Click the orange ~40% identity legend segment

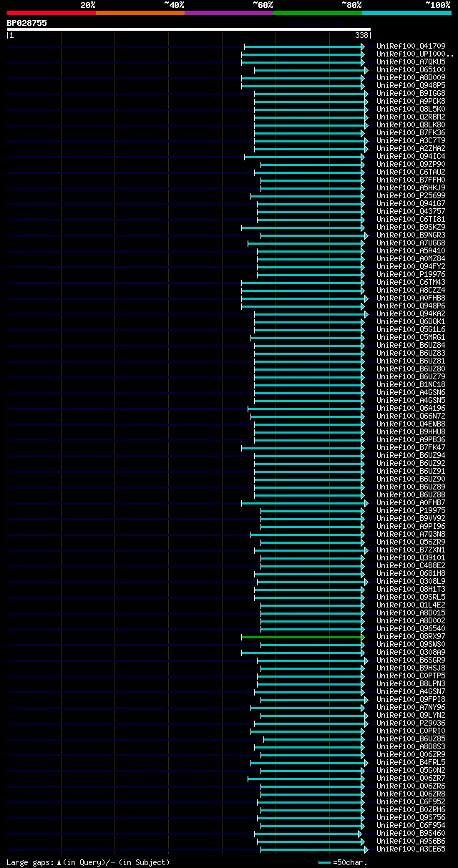(x=140, y=13)
